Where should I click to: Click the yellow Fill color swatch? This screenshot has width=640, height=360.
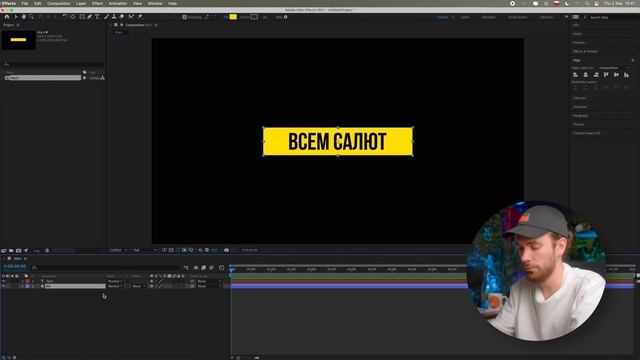tap(233, 17)
